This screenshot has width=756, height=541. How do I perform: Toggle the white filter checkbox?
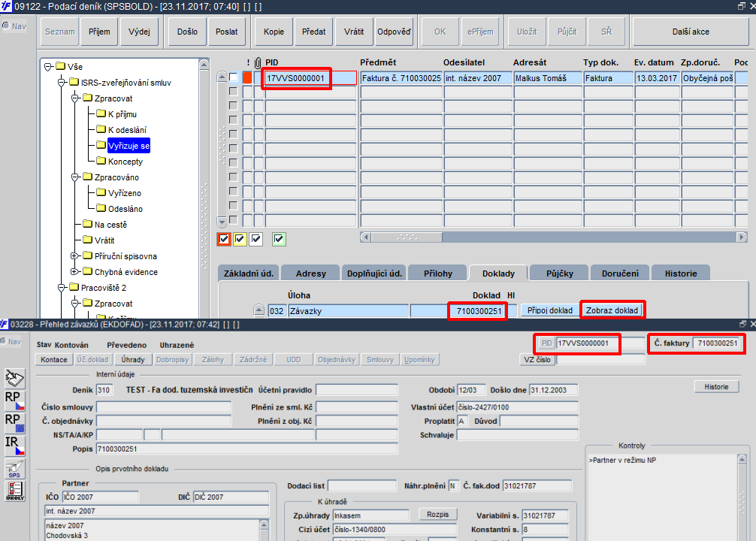256,239
